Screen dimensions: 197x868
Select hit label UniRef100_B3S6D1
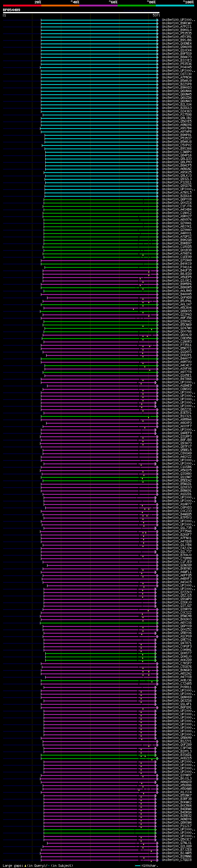(176, 755)
